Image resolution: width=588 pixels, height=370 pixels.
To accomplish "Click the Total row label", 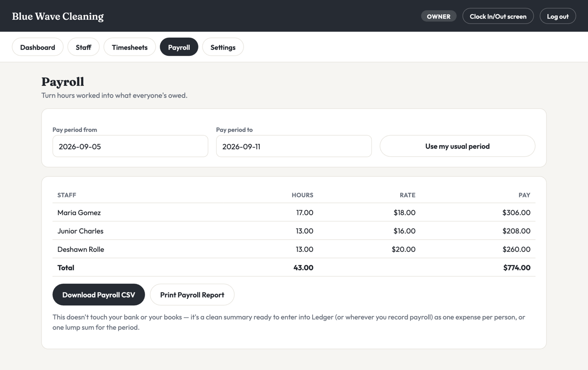I will (66, 268).
